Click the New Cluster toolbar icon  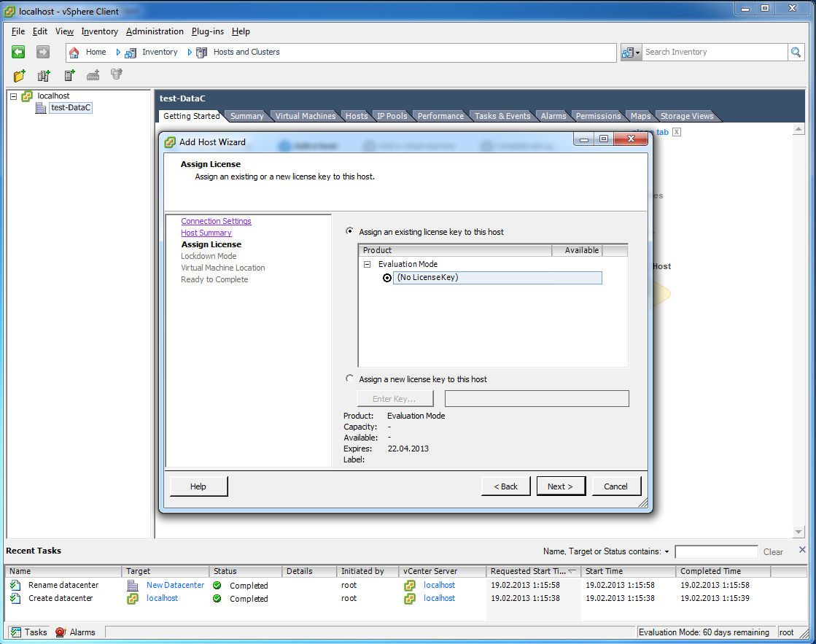point(44,76)
